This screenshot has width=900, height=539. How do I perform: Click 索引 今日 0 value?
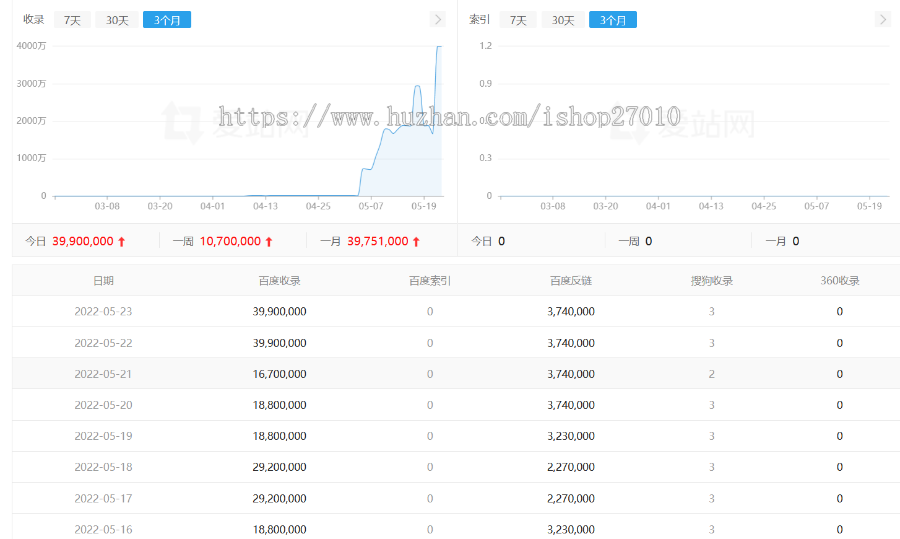coord(502,242)
